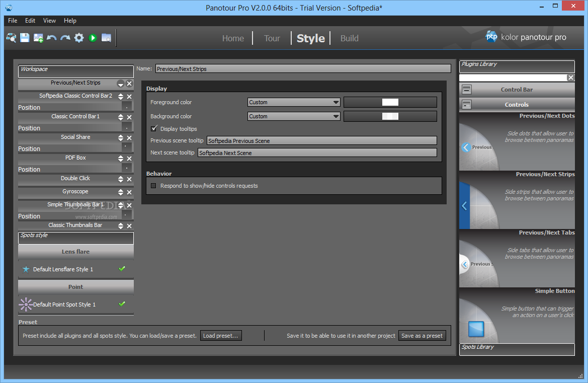Set position grid for PDF Box
This screenshot has width=588, height=383.
click(x=127, y=169)
